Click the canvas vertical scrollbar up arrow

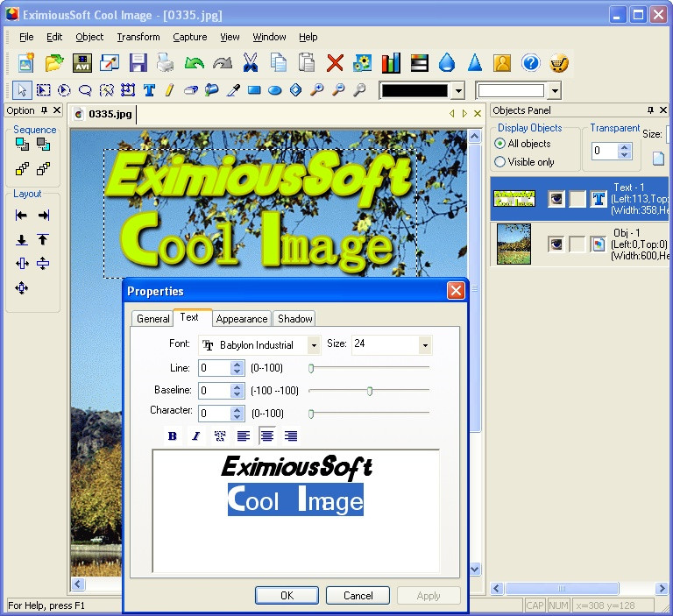click(474, 137)
